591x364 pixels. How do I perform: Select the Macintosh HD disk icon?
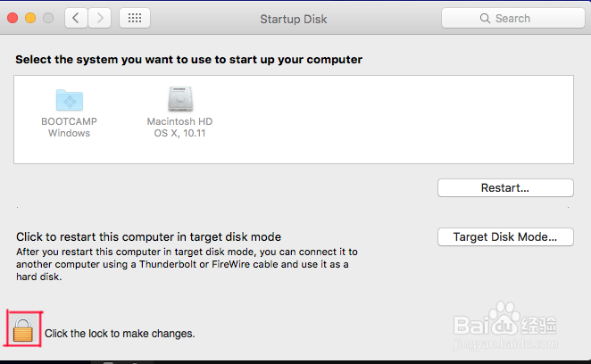[x=179, y=99]
